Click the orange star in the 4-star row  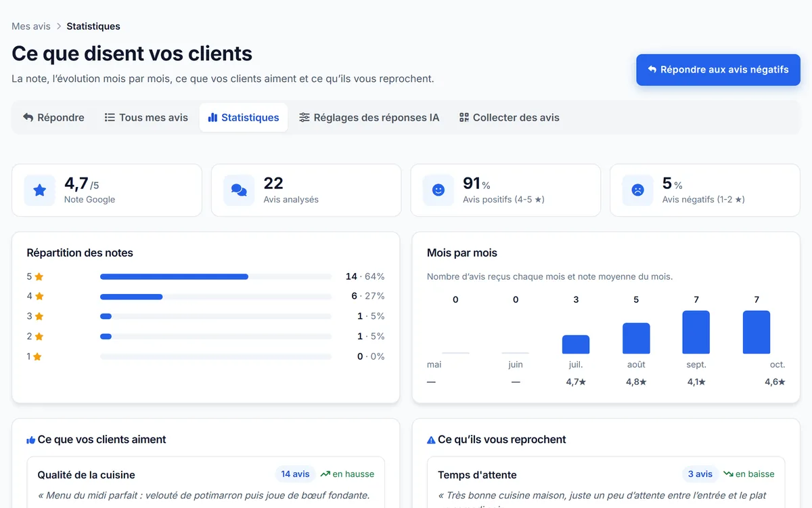pyautogui.click(x=39, y=296)
